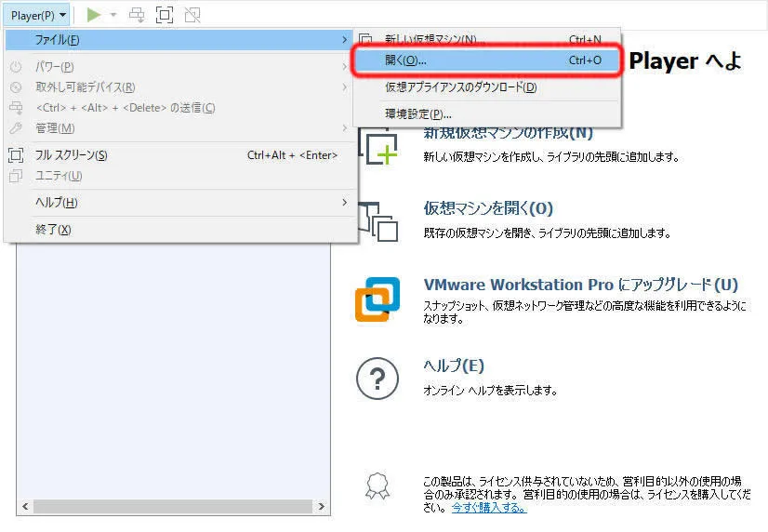Select 仮想アプライアンスのダウンロード(D) item
Viewport: 768px width, 532px height.
point(487,87)
